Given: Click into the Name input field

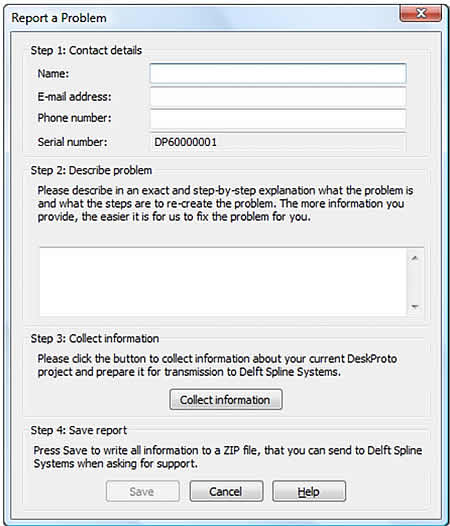Looking at the screenshot, I should pos(278,73).
